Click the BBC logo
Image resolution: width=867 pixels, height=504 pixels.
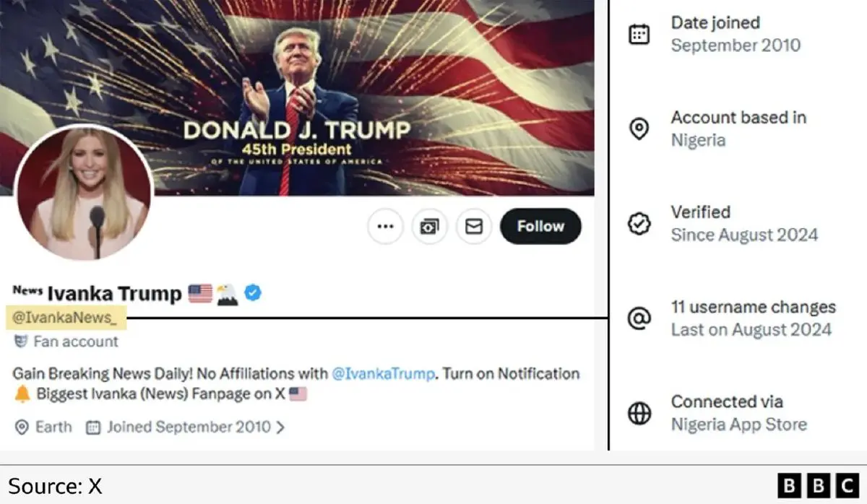[x=817, y=485]
